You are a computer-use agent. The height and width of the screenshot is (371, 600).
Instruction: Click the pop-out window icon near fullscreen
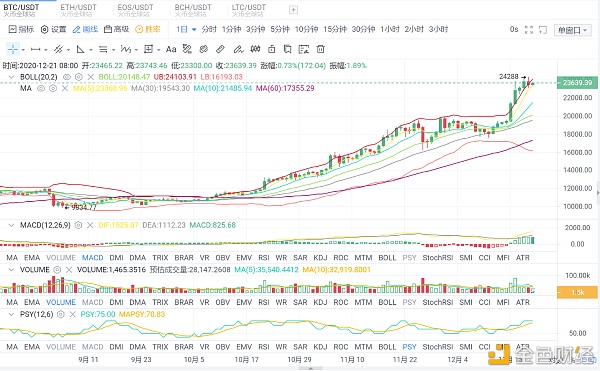(543, 29)
